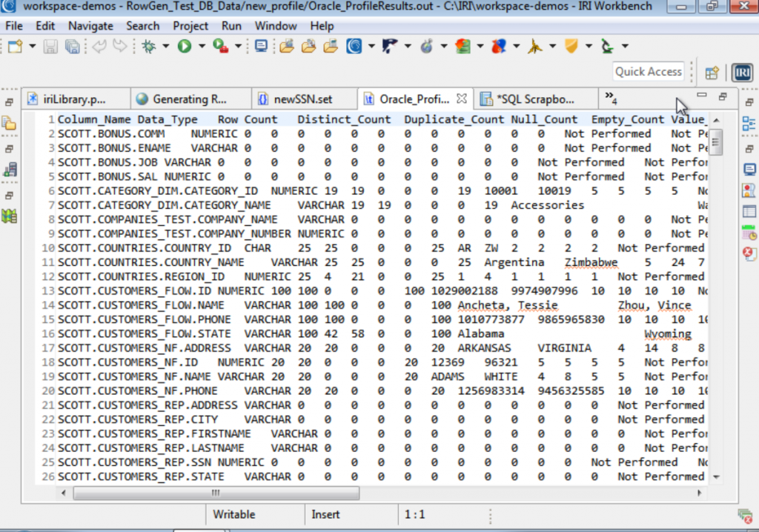
Task: Open the File menu
Action: pyautogui.click(x=14, y=26)
